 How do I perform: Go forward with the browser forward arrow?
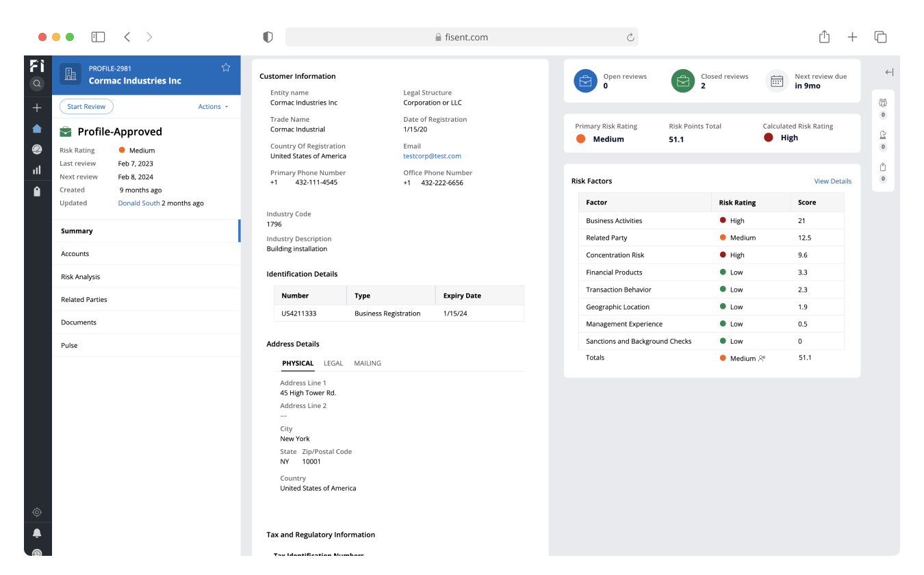pos(149,37)
